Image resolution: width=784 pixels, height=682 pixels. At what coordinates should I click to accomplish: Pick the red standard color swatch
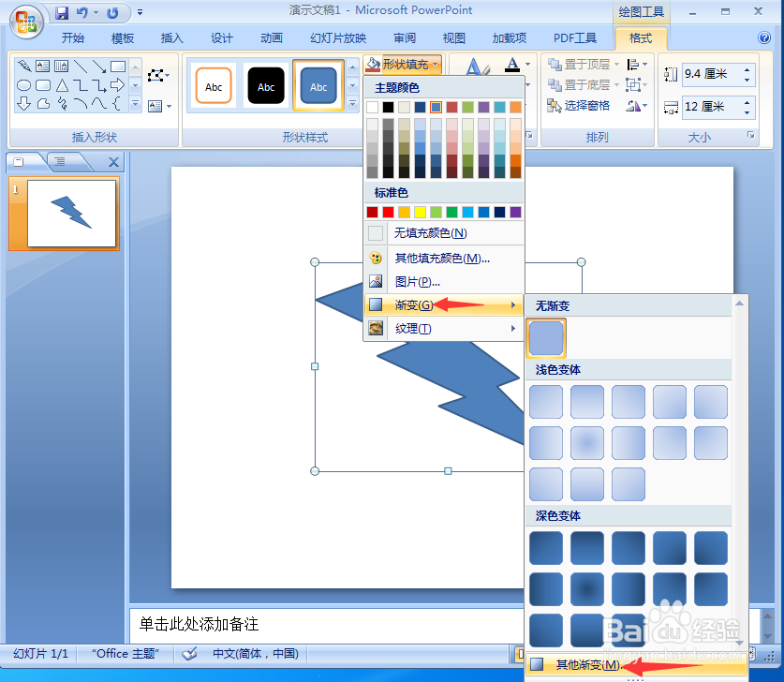pyautogui.click(x=388, y=212)
